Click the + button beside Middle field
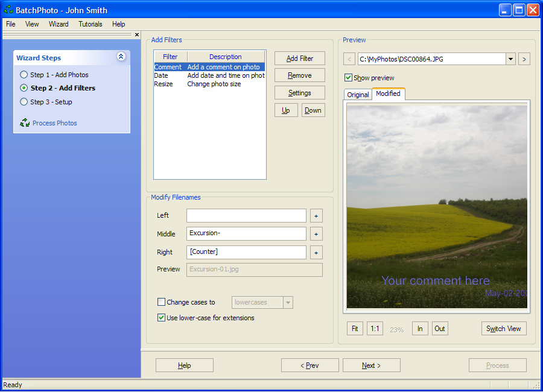This screenshot has height=392, width=543. 316,234
